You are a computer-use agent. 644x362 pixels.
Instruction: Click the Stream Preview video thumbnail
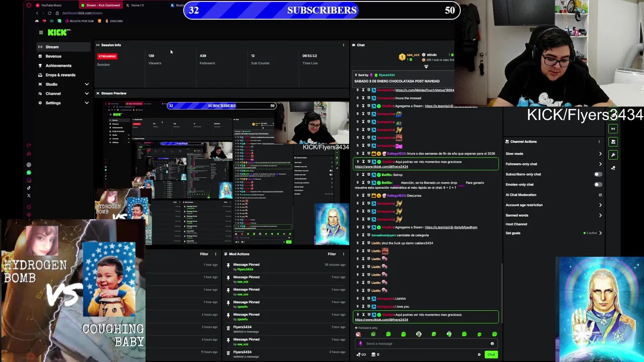coord(222,173)
